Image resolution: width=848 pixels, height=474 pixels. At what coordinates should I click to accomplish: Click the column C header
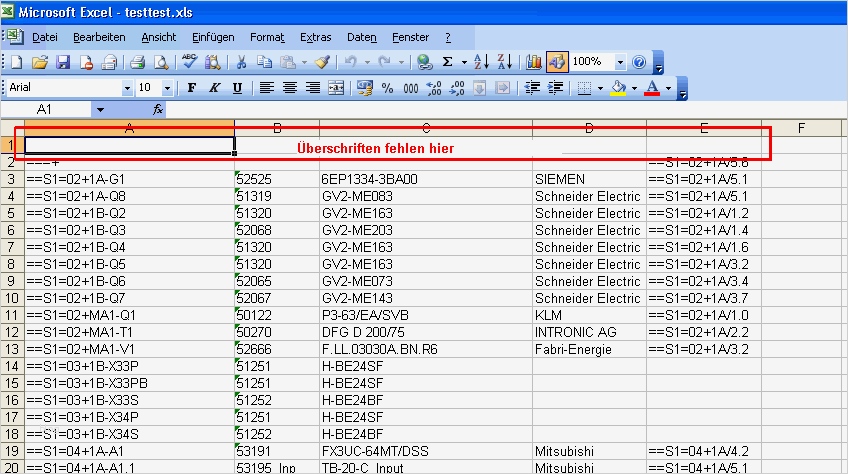[426, 127]
